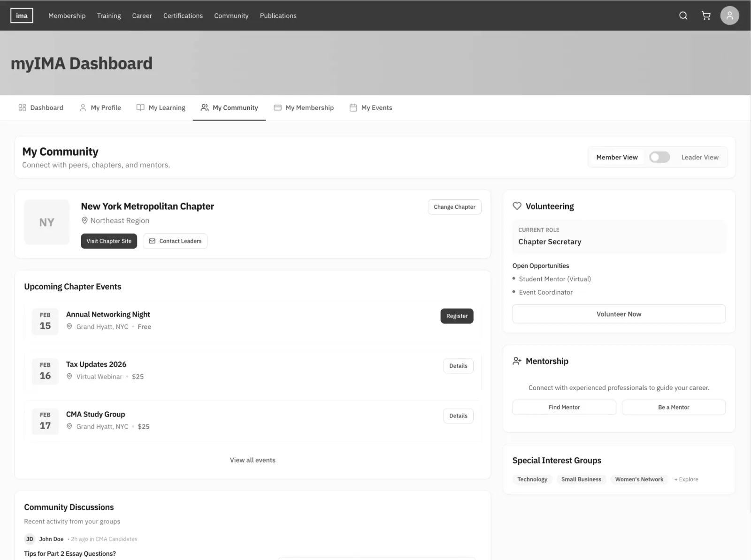Select the Small Business group tag

click(581, 479)
